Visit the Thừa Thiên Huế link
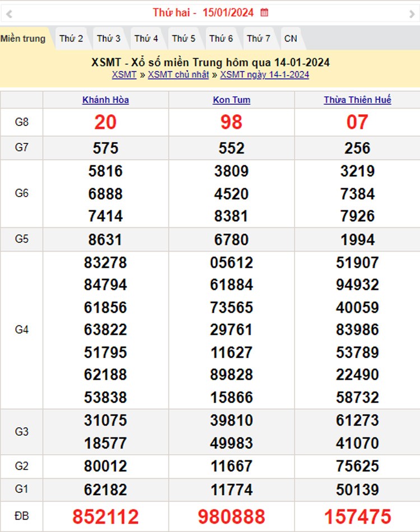 click(x=357, y=100)
